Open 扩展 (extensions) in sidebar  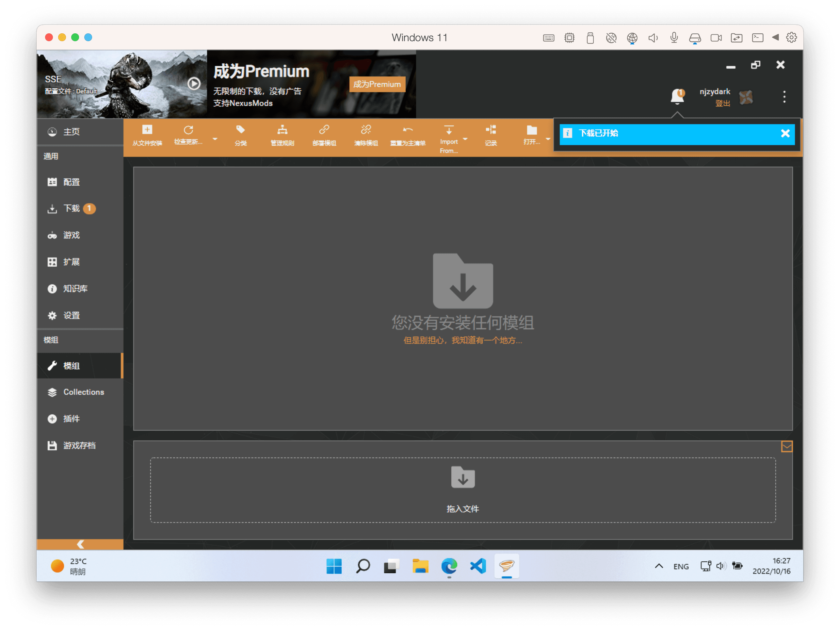tap(80, 262)
